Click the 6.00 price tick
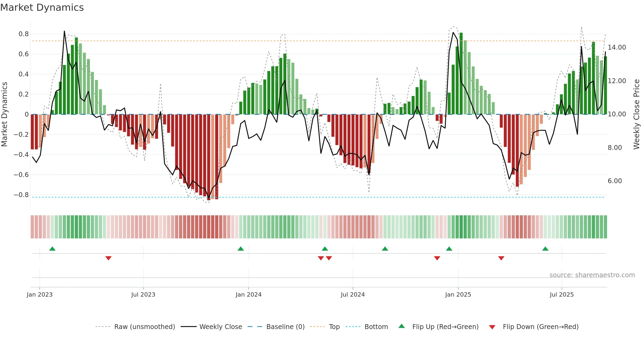The width and height of the screenshot is (644, 362). tap(615, 181)
